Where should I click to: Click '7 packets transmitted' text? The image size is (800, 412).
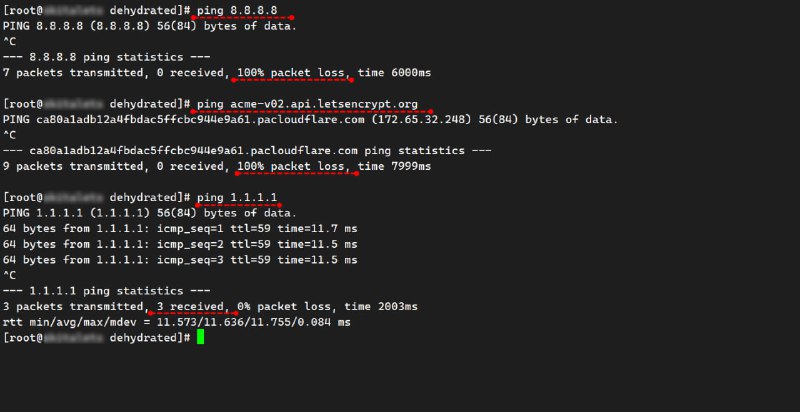pyautogui.click(x=72, y=73)
